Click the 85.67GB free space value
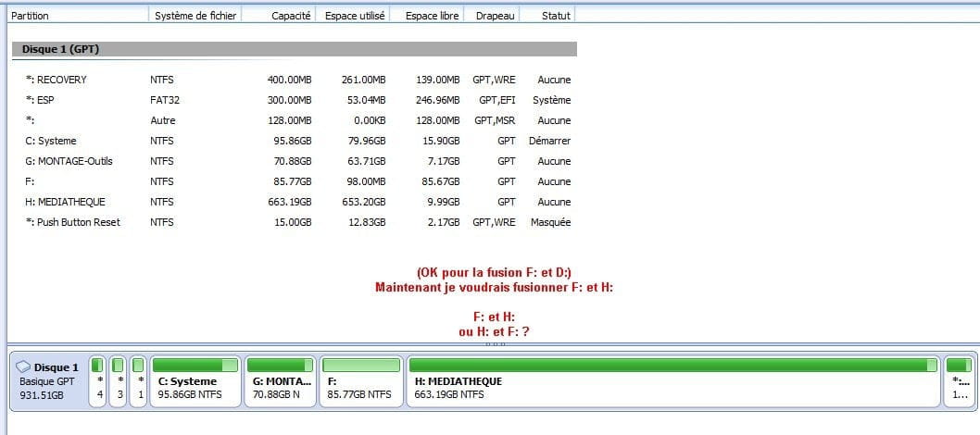Image resolution: width=980 pixels, height=435 pixels. tap(441, 181)
